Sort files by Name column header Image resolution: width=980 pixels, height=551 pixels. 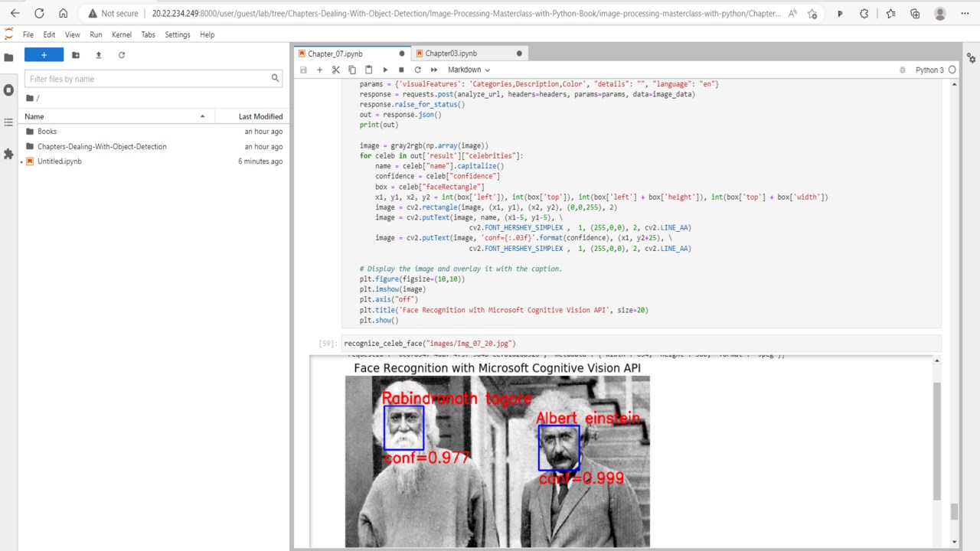click(x=116, y=116)
